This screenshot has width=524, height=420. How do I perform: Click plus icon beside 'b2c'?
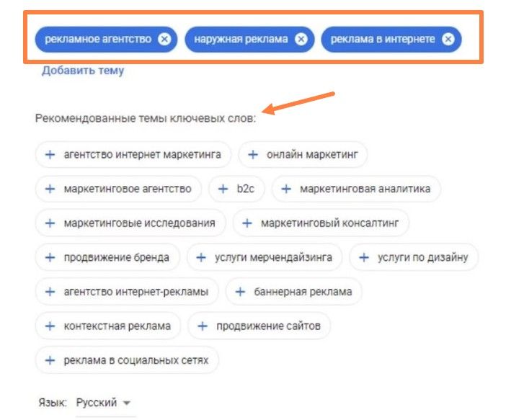pos(223,189)
